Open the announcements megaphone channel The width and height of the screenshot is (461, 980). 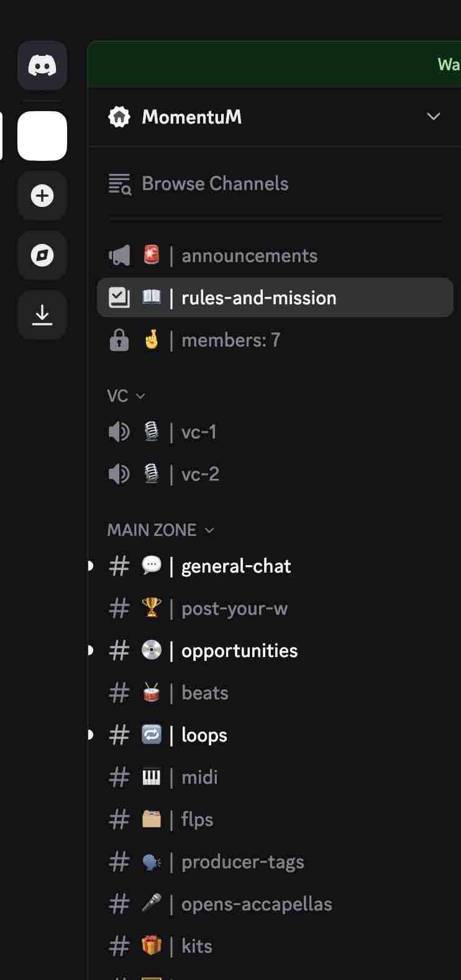click(249, 256)
